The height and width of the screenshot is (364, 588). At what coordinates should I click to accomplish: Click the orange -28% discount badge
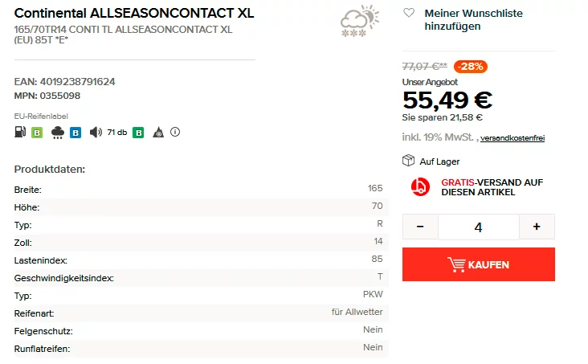tap(470, 67)
